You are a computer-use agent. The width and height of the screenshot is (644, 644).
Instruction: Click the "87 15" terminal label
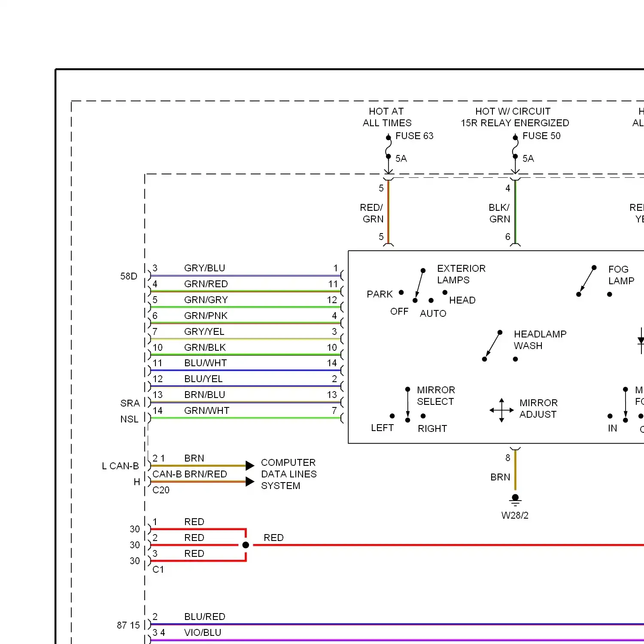[128, 626]
